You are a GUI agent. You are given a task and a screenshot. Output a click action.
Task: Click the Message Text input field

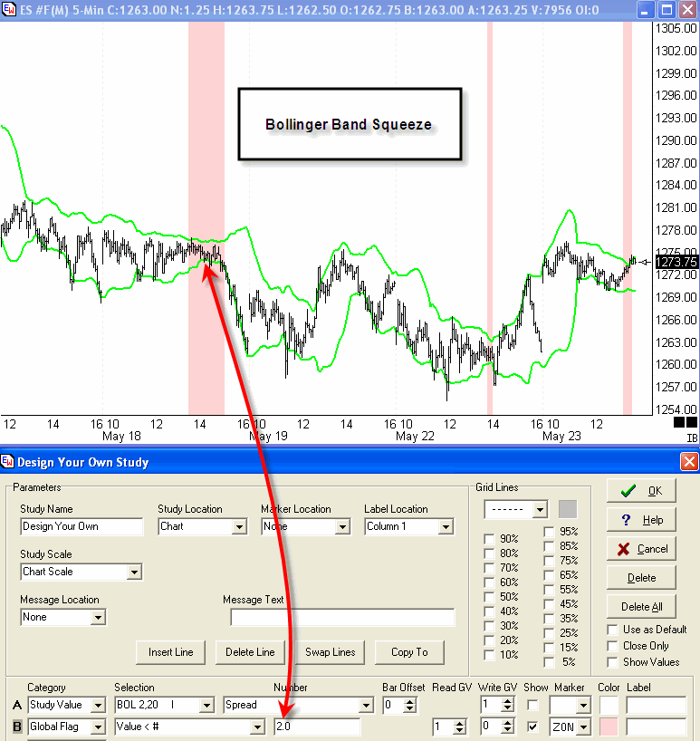342,617
